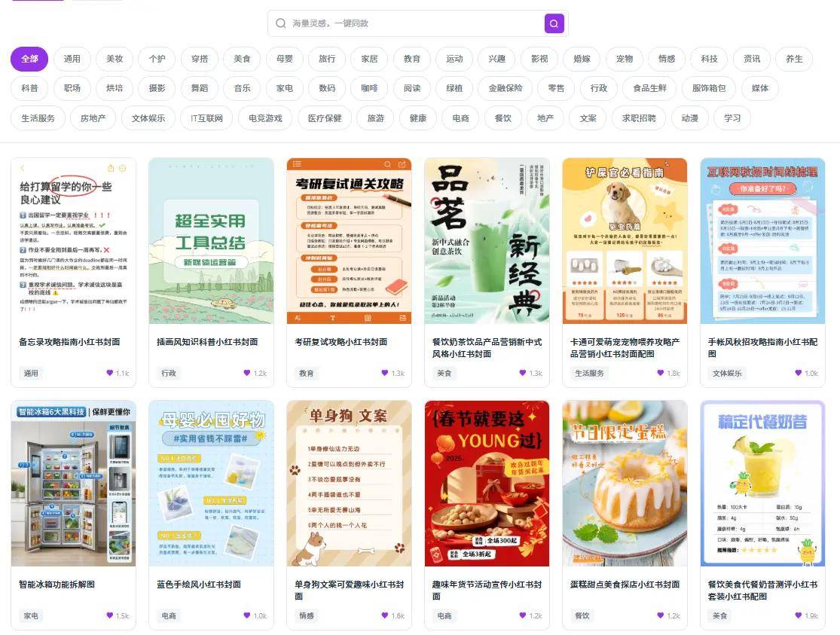Click the 生活服务 tag under pet care card
The image size is (840, 635).
[x=590, y=373]
